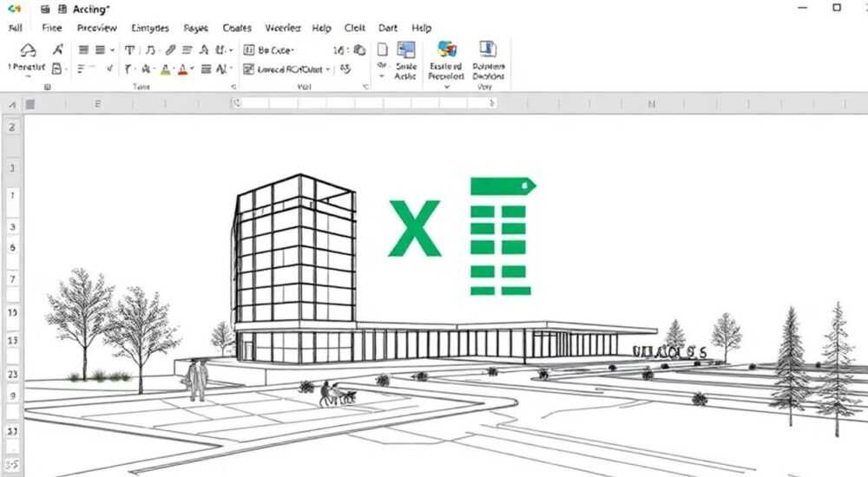868x477 pixels.
Task: Click the search icon in the formula bar
Action: [236, 103]
